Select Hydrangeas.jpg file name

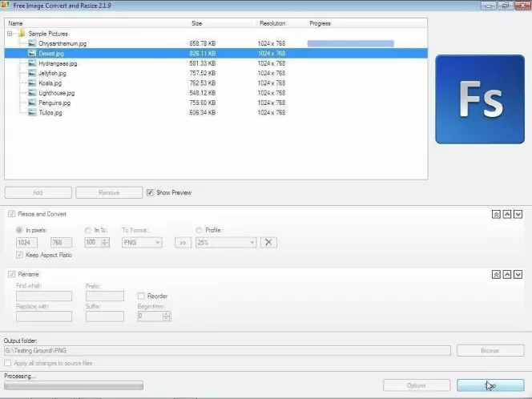click(58, 63)
